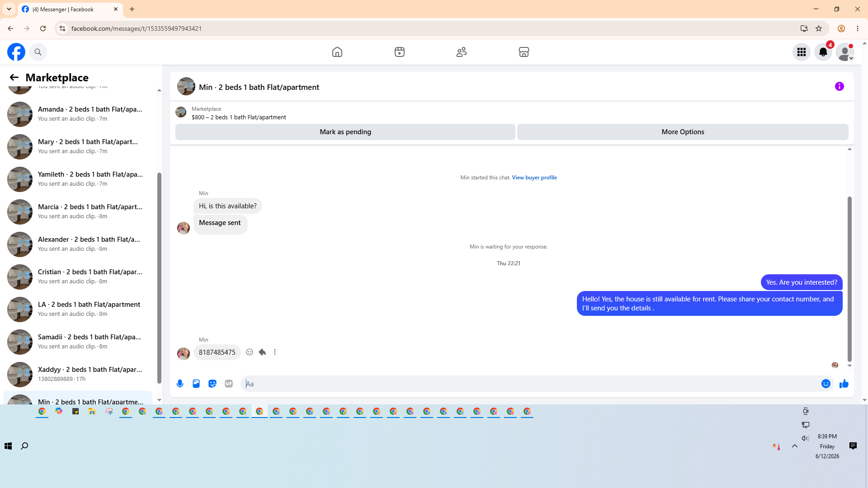868x488 pixels.
Task: Open the Facebook menu grid icon
Action: [802, 52]
